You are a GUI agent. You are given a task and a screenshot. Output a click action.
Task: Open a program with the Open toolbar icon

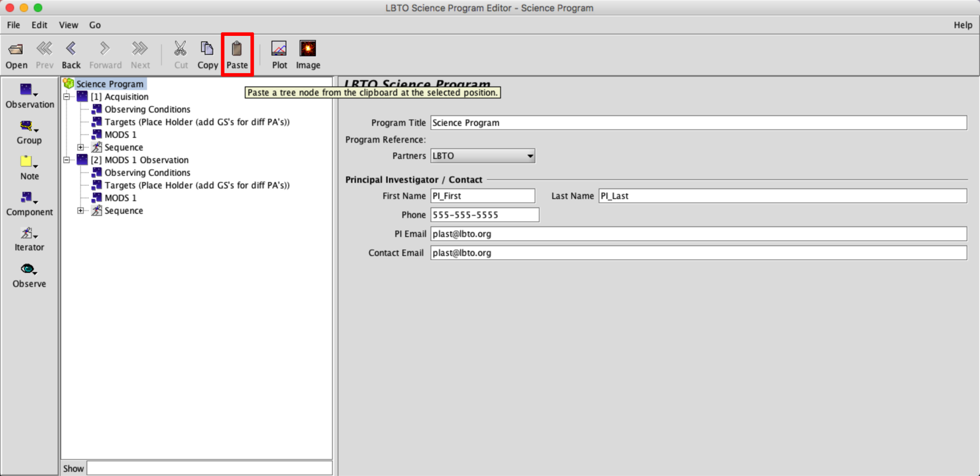pos(16,55)
